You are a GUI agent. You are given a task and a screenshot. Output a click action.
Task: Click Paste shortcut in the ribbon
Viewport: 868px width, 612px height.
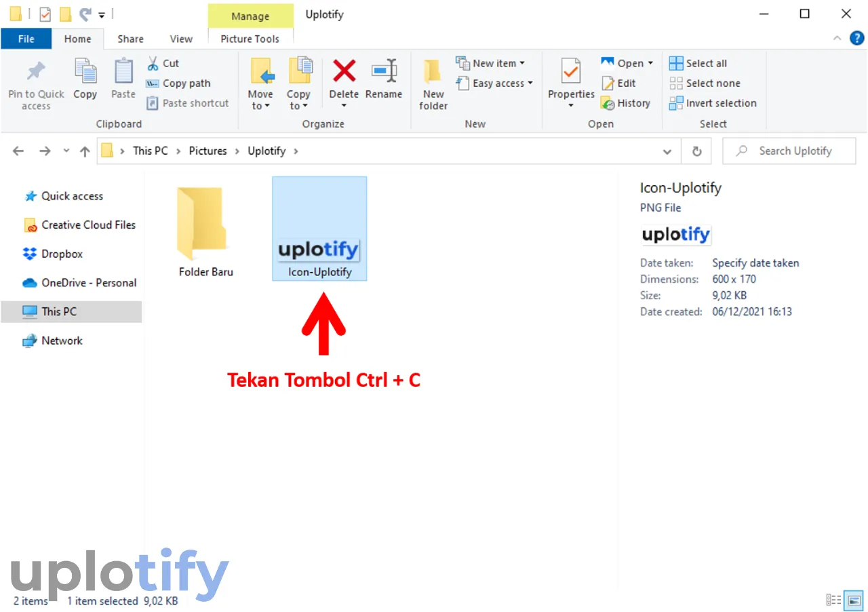188,103
